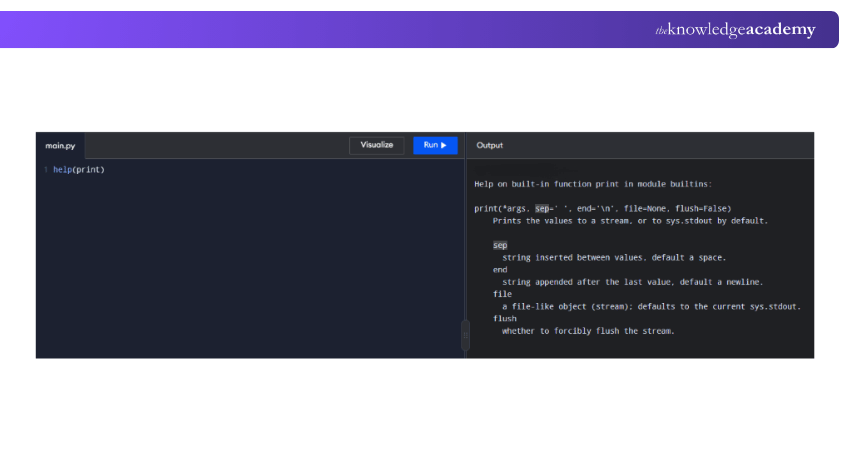Click line number 1 in the editor gutter

coord(46,170)
